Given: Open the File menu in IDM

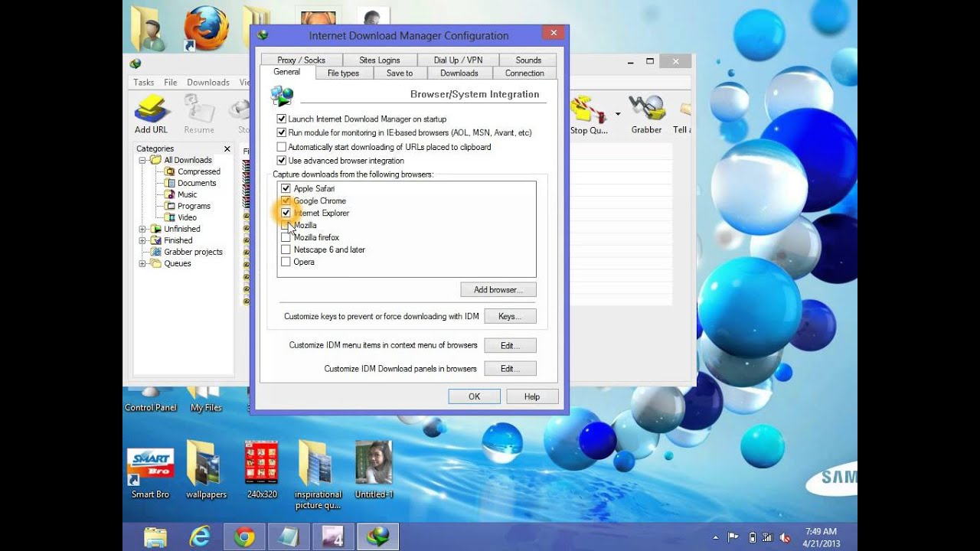Looking at the screenshot, I should click(171, 83).
